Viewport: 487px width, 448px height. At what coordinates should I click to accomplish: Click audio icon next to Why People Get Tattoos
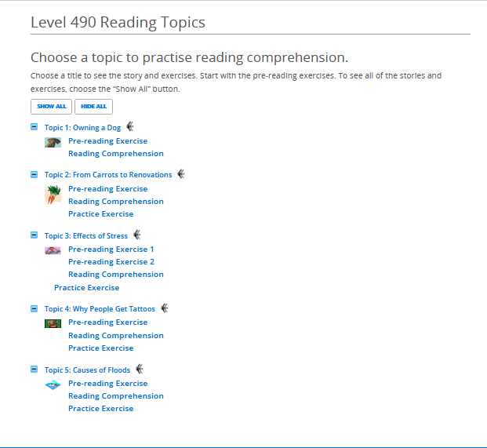click(x=165, y=308)
